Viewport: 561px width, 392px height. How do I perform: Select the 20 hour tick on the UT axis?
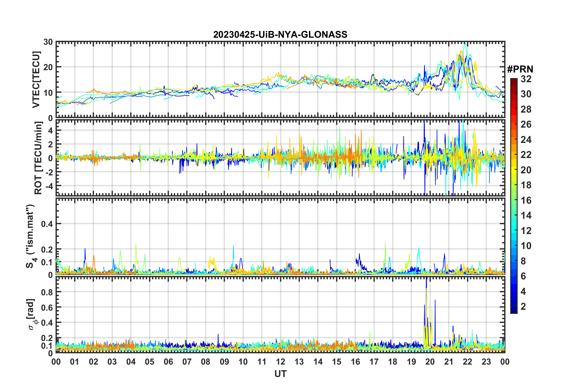[430, 362]
